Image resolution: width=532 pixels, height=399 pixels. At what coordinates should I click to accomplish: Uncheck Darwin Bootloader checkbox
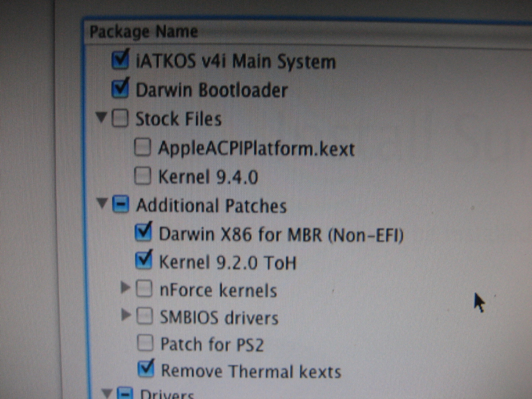pos(120,89)
